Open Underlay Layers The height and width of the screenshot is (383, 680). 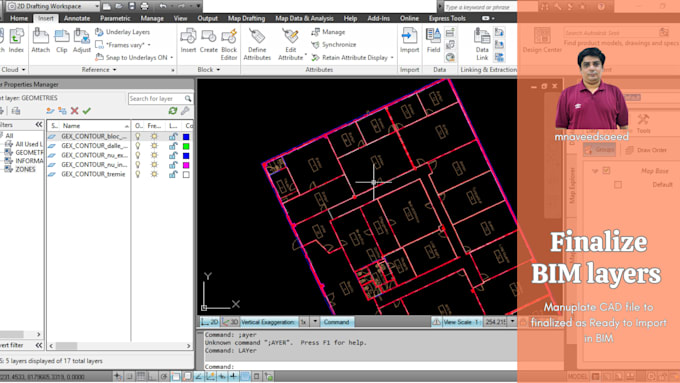(122, 32)
